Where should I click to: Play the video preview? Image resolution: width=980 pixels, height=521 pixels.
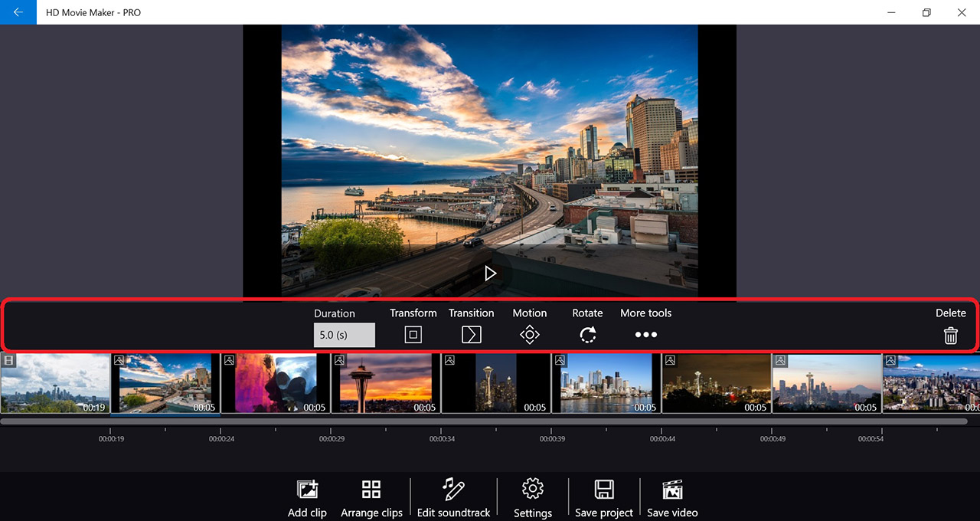(490, 274)
